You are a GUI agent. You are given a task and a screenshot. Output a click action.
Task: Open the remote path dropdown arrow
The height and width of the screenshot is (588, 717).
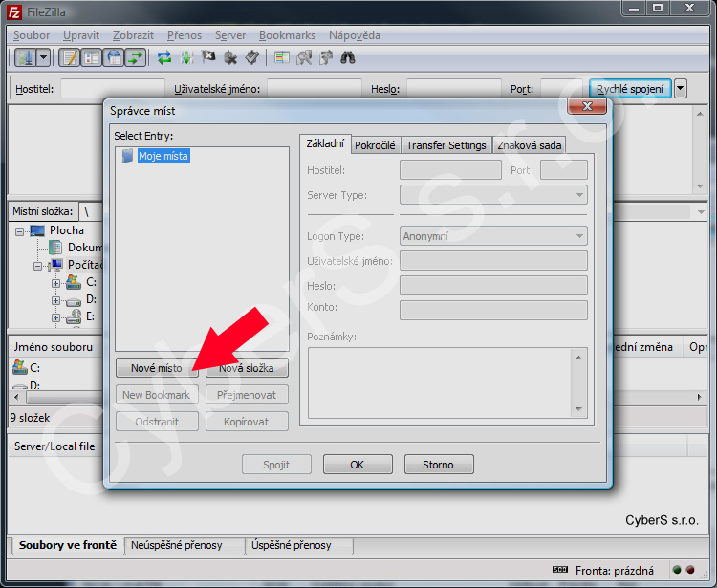[701, 211]
